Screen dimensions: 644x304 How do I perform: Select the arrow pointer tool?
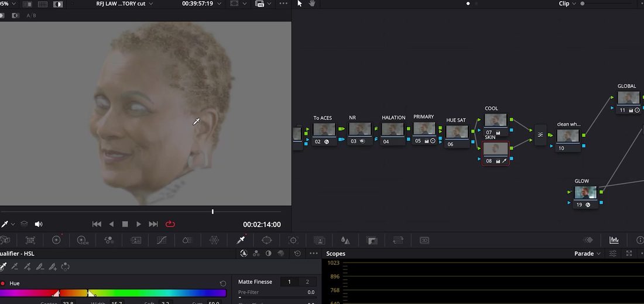(x=299, y=4)
